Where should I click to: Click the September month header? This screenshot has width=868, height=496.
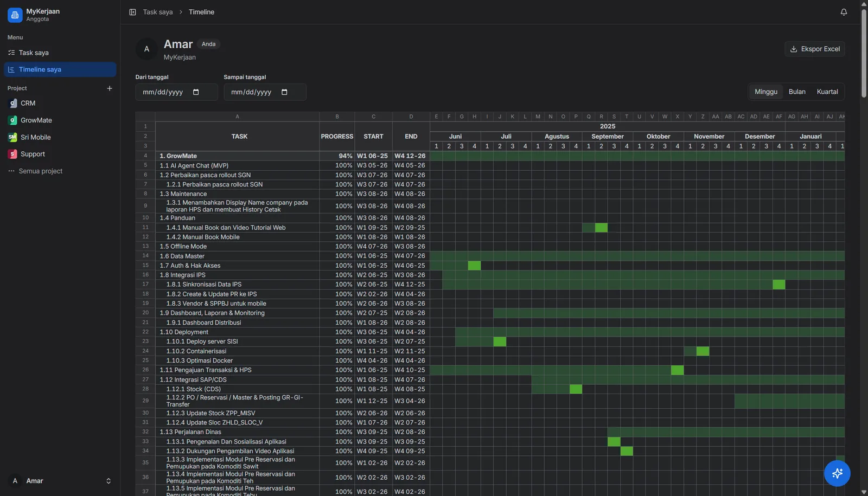point(608,137)
